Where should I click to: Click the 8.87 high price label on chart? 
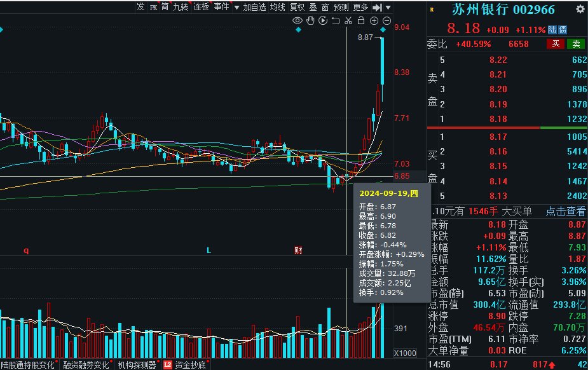[x=366, y=37]
